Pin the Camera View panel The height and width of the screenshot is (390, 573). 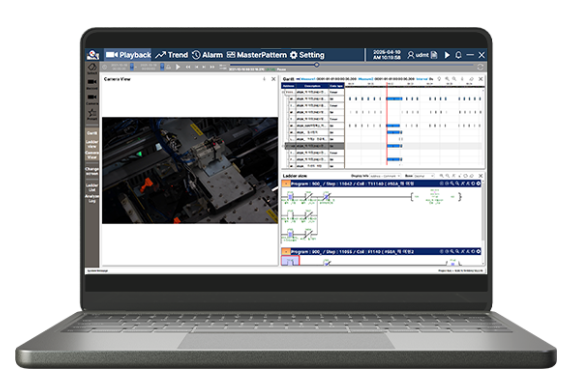pos(264,79)
